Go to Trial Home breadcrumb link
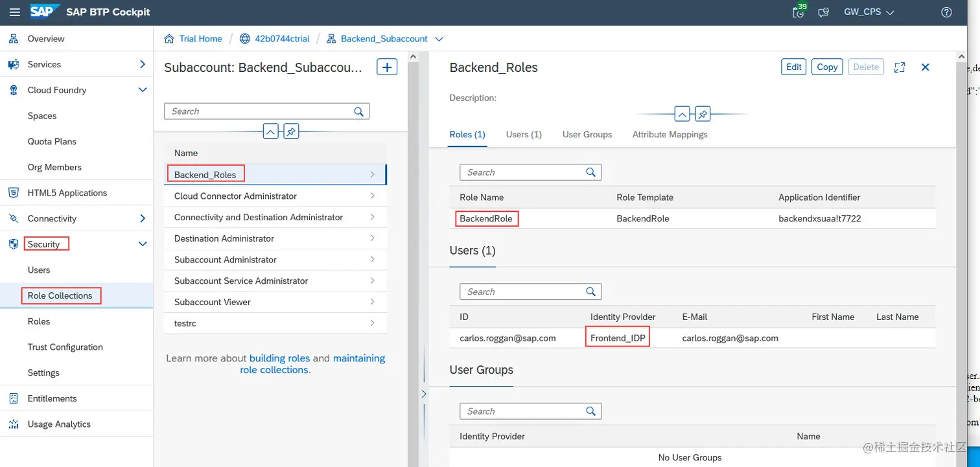This screenshot has height=467, width=980. [x=200, y=39]
